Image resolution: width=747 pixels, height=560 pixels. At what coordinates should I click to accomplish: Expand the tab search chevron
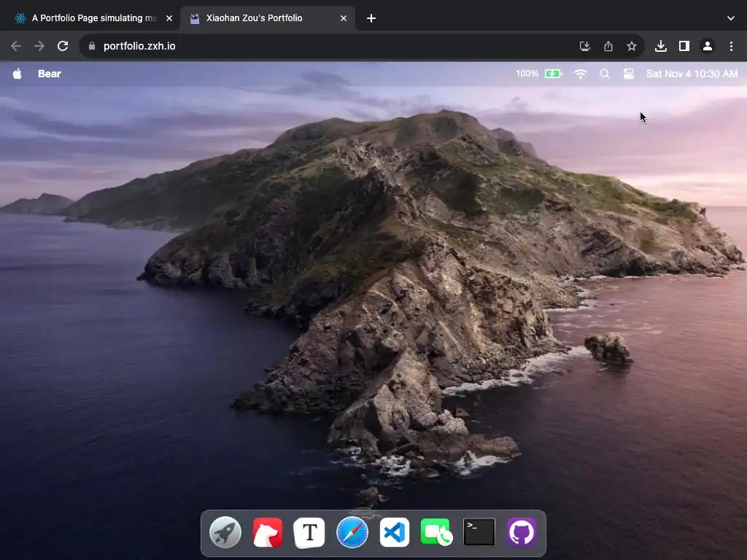pos(731,18)
